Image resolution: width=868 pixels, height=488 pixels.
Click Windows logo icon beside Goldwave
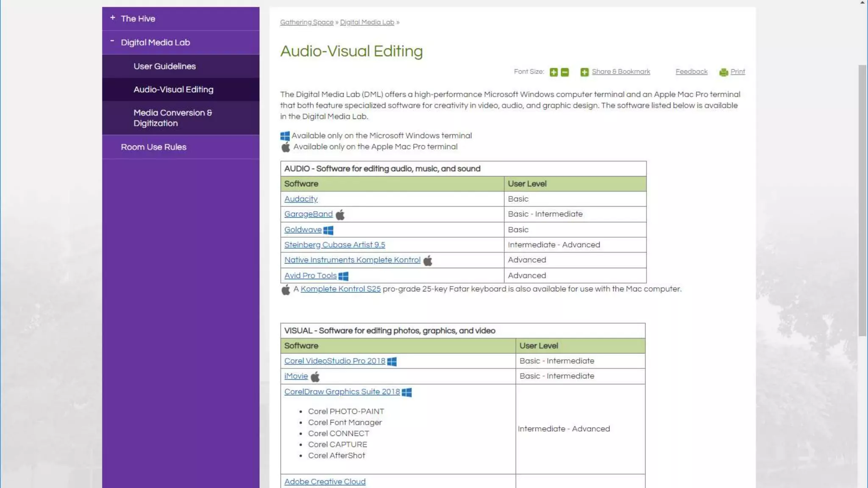[328, 230]
